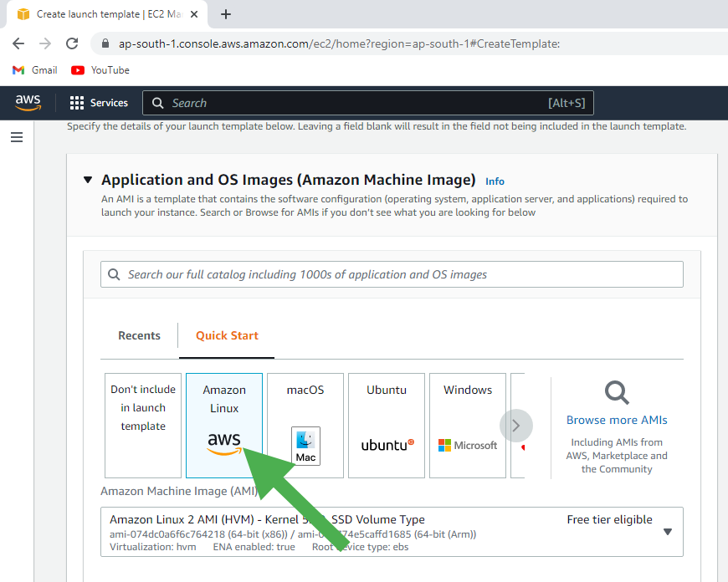Collapse Application and OS Images section

tap(88, 180)
